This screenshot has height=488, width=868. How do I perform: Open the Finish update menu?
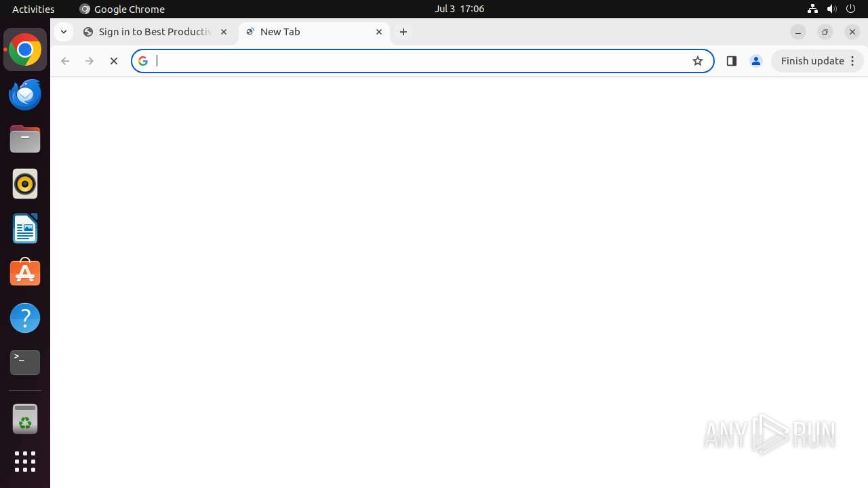[817, 61]
